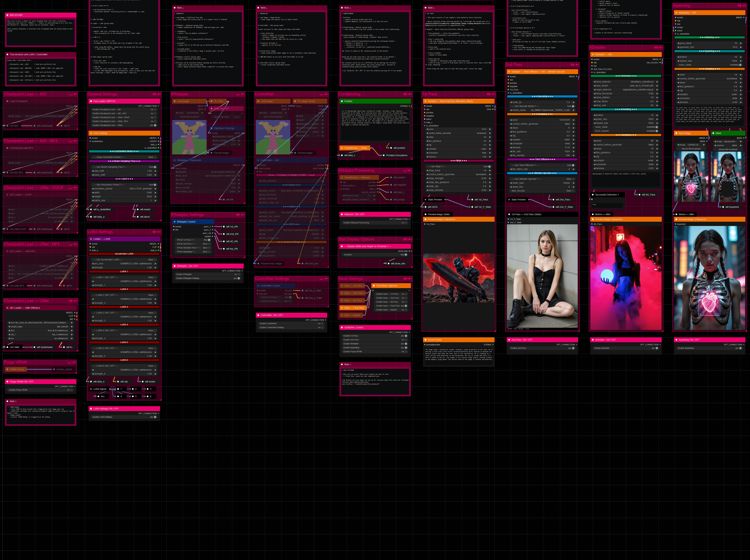Image resolution: width=750 pixels, height=560 pixels.
Task: Click the eye mute icon on Conditioning group
Action: (x=405, y=94)
